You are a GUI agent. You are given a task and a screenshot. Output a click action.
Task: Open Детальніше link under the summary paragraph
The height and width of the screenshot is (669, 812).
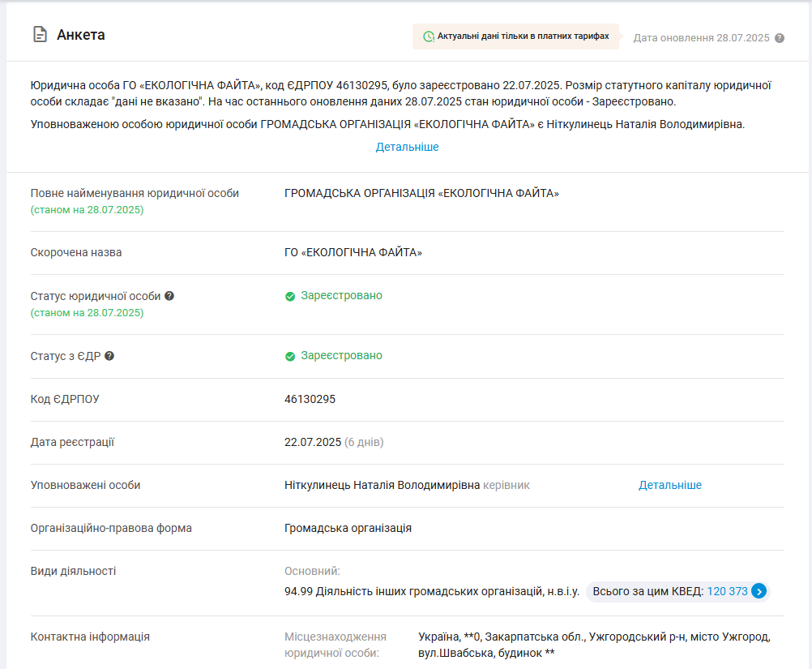[407, 147]
